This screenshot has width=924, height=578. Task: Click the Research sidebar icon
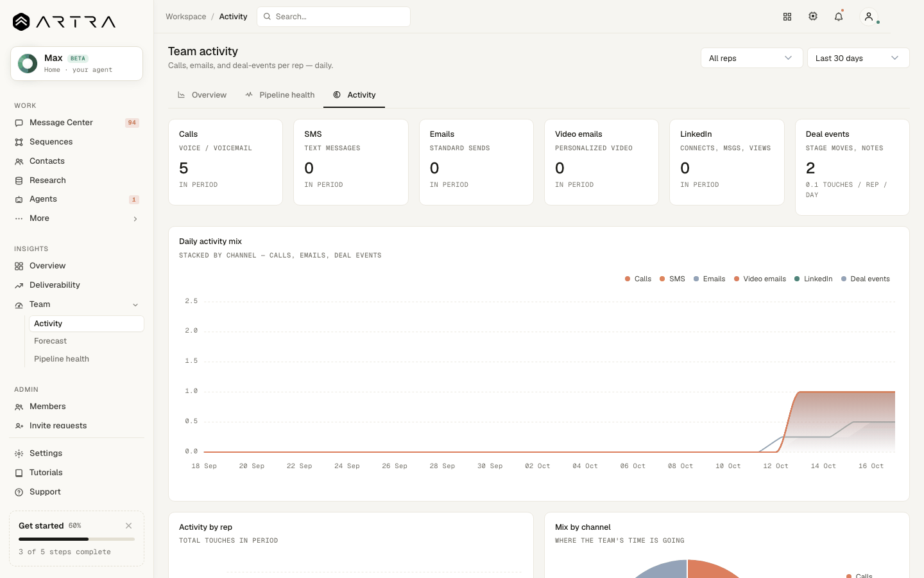click(19, 180)
